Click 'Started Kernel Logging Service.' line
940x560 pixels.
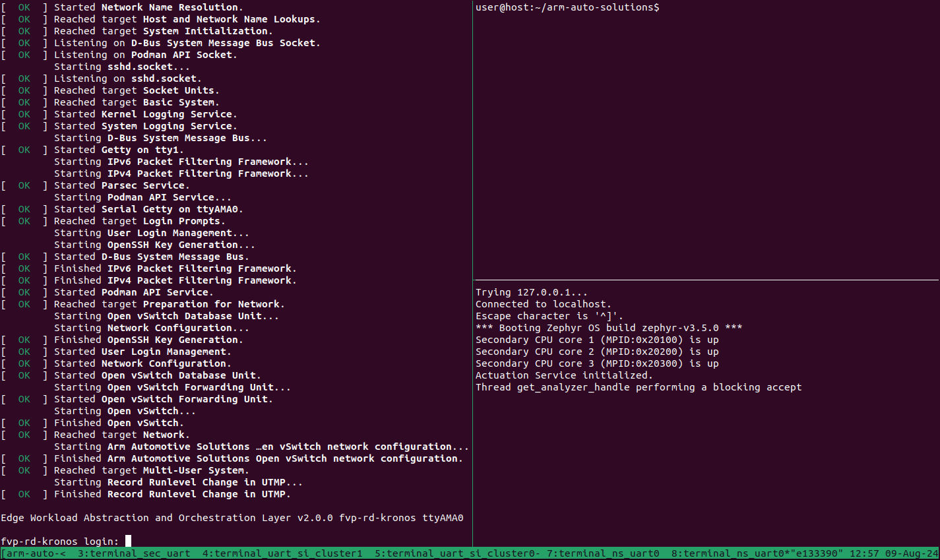tap(145, 114)
